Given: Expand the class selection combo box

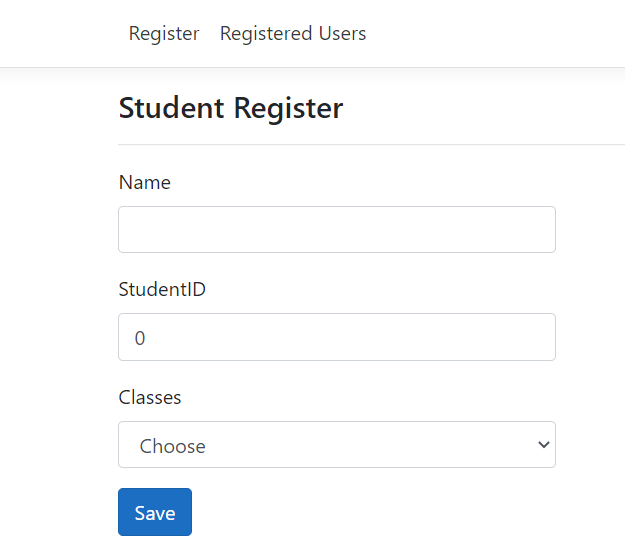Looking at the screenshot, I should [x=336, y=445].
